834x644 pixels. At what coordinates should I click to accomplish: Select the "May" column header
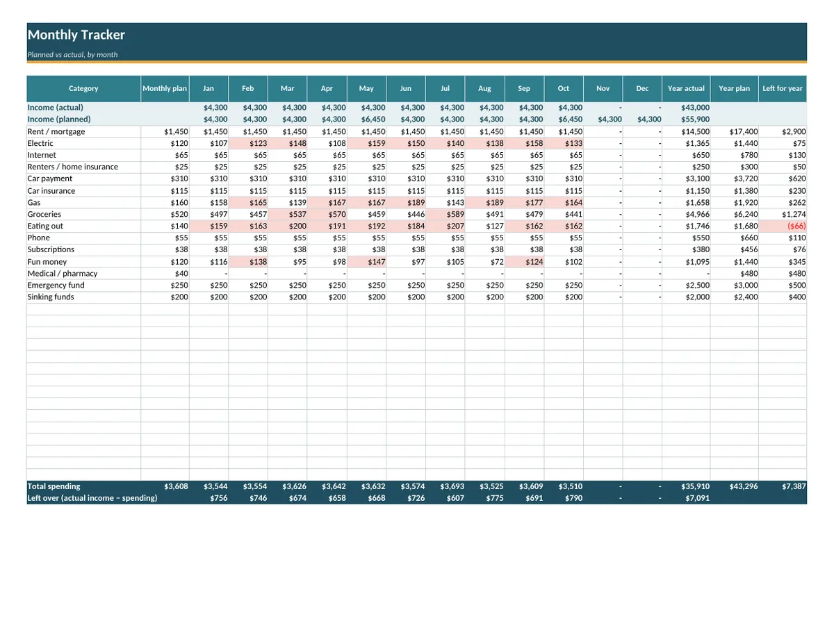(366, 88)
